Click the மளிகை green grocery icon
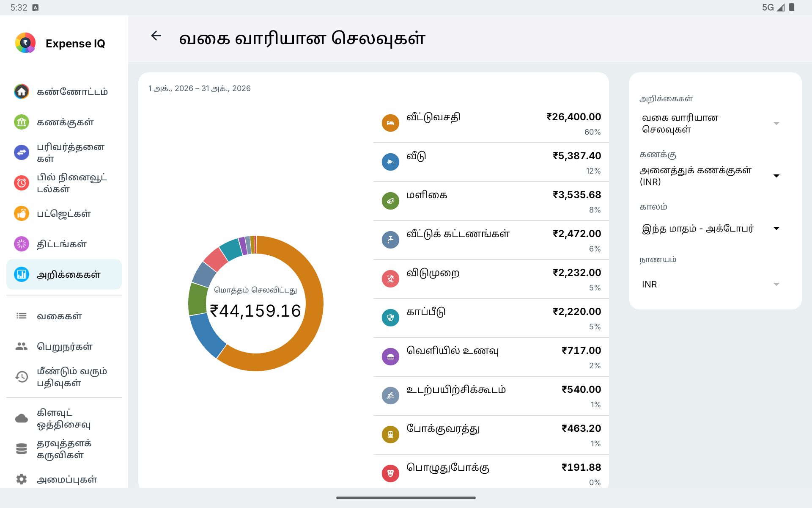 tap(390, 201)
